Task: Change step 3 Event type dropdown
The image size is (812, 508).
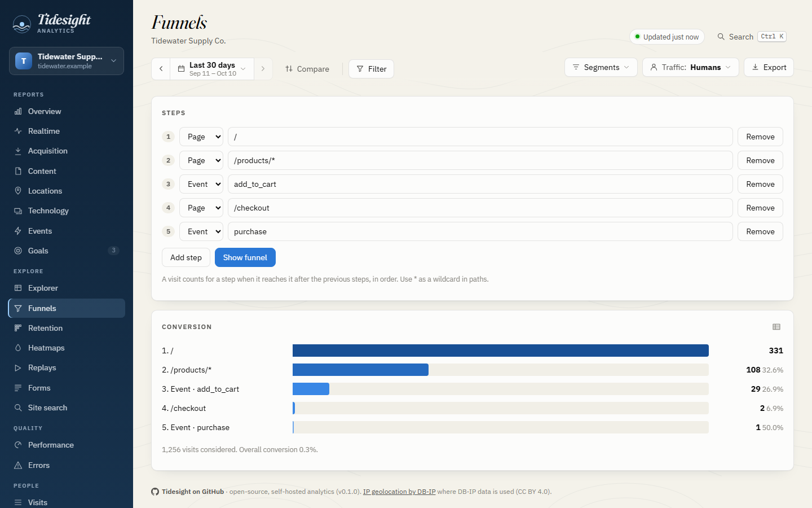Action: click(x=201, y=184)
